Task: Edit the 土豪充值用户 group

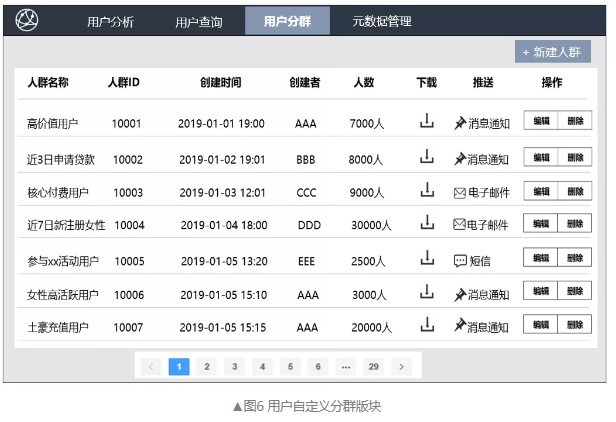Action: (541, 325)
